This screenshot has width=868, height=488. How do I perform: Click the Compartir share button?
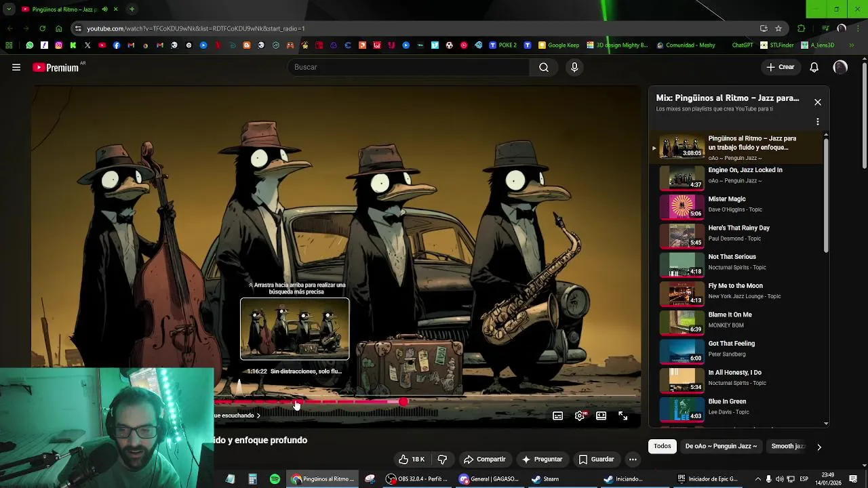[x=485, y=460]
